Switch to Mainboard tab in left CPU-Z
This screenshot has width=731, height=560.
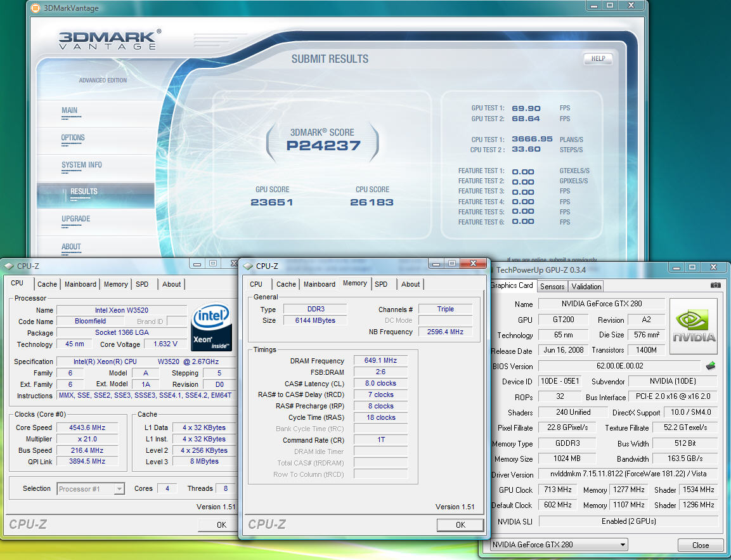80,284
